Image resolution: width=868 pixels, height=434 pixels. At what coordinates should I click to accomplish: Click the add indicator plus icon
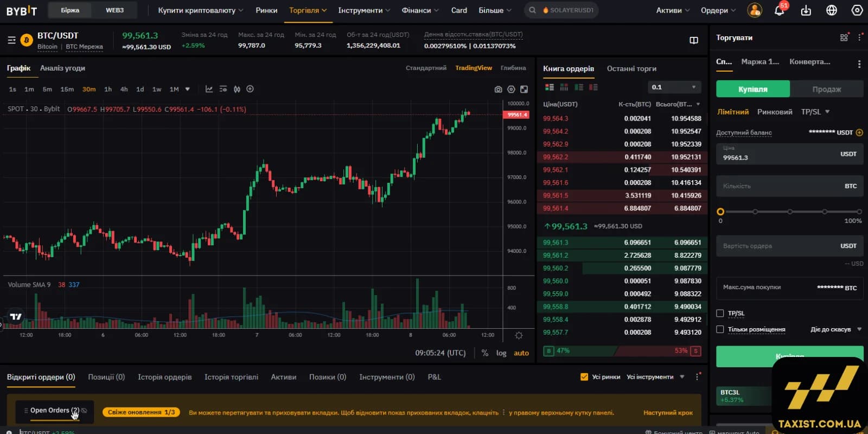[x=250, y=89]
